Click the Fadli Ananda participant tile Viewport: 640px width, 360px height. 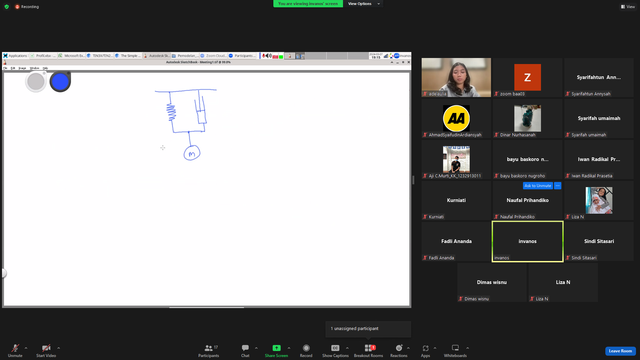point(456,241)
